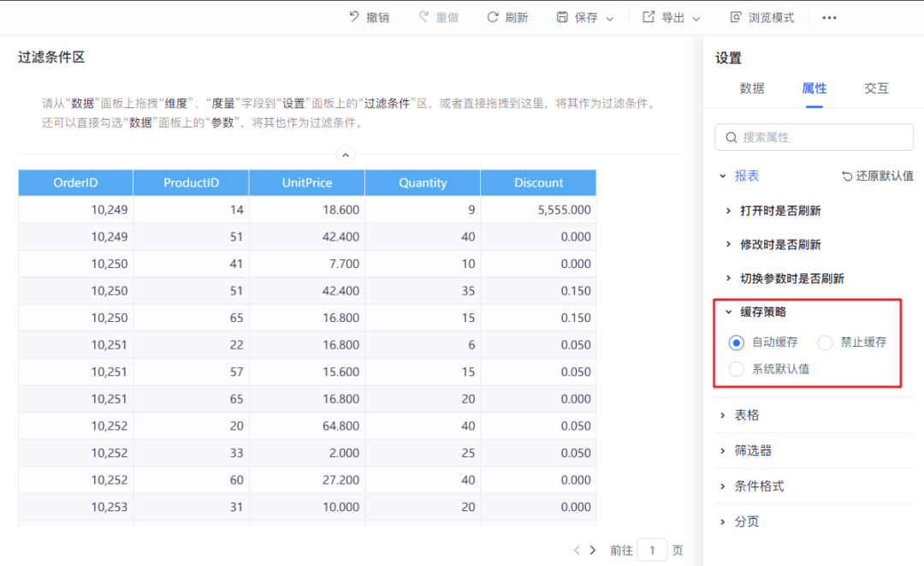
Task: Click the 27.200 unit price cell
Action: [307, 480]
